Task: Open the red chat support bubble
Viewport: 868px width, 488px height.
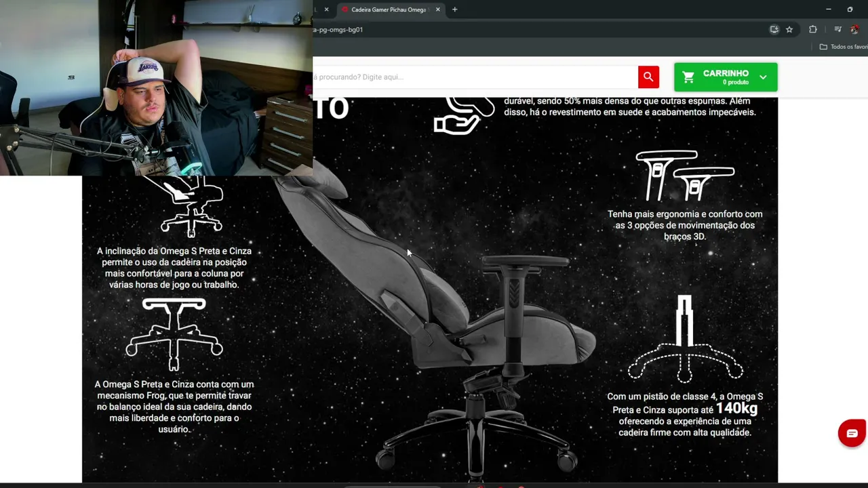Action: point(852,433)
